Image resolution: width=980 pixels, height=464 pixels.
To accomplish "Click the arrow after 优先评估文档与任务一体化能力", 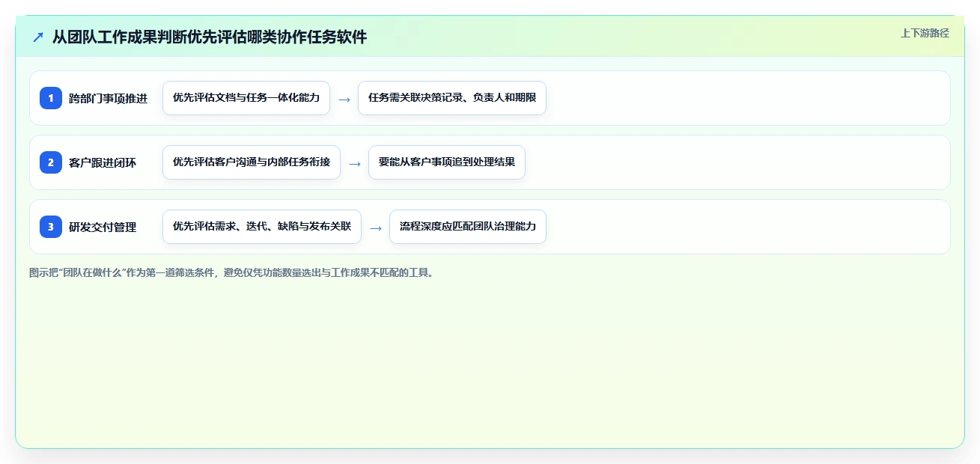I will click(x=344, y=99).
